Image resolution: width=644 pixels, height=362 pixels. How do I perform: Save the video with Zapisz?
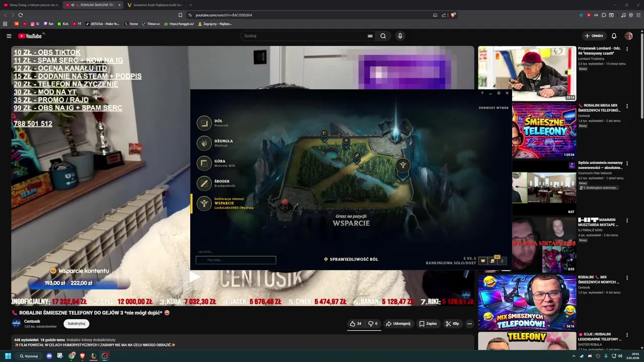[x=428, y=324]
